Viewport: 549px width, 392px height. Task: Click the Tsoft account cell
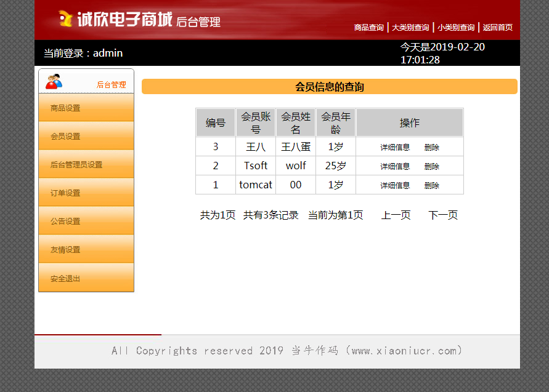click(x=256, y=166)
